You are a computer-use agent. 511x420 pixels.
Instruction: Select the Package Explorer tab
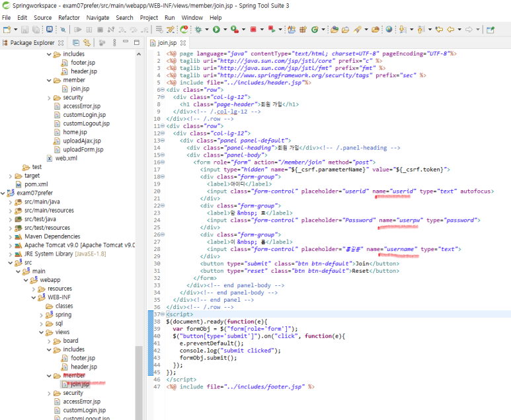click(x=32, y=43)
